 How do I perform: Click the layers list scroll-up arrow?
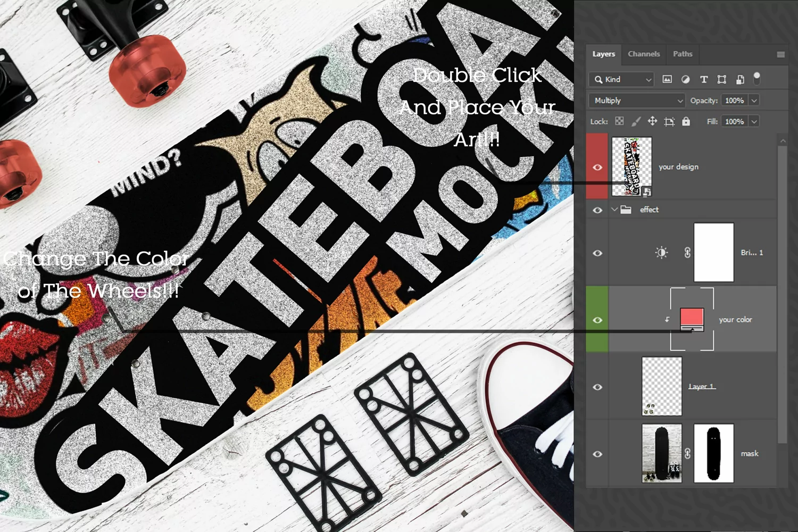[783, 141]
